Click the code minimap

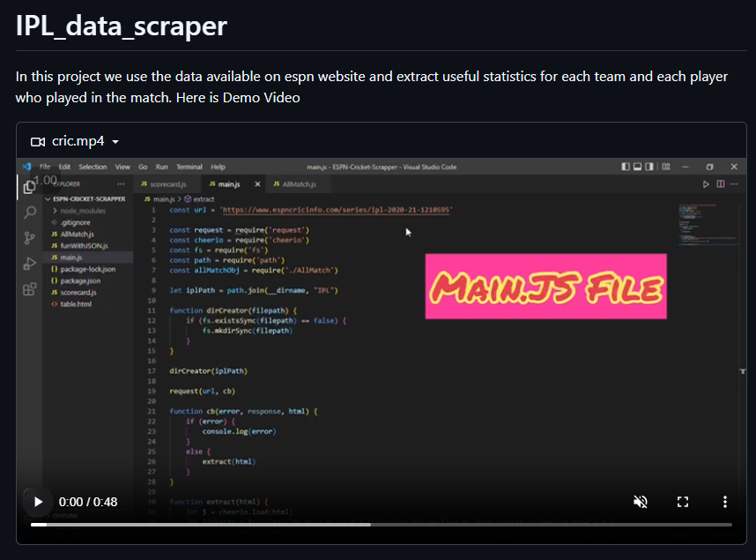[x=708, y=225]
